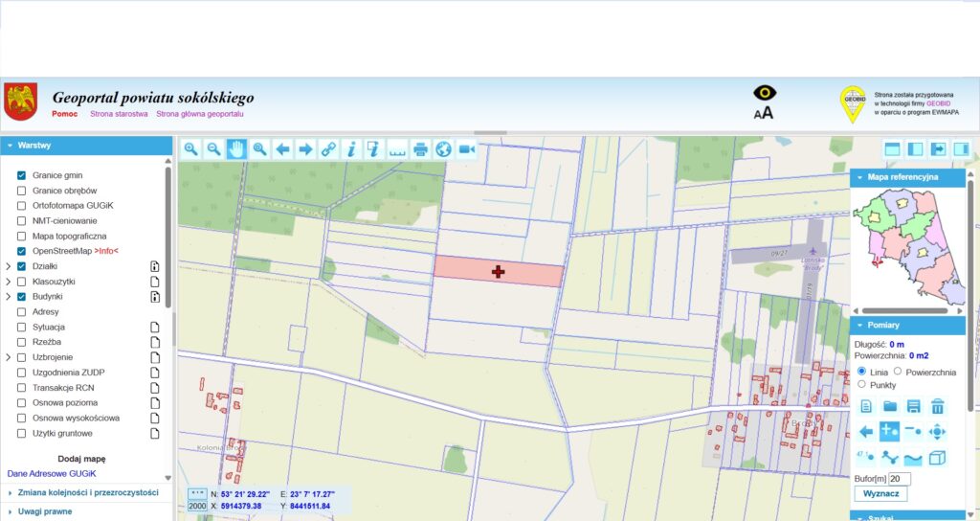
Task: Click the trash icon in Pomiary panel
Action: point(938,406)
